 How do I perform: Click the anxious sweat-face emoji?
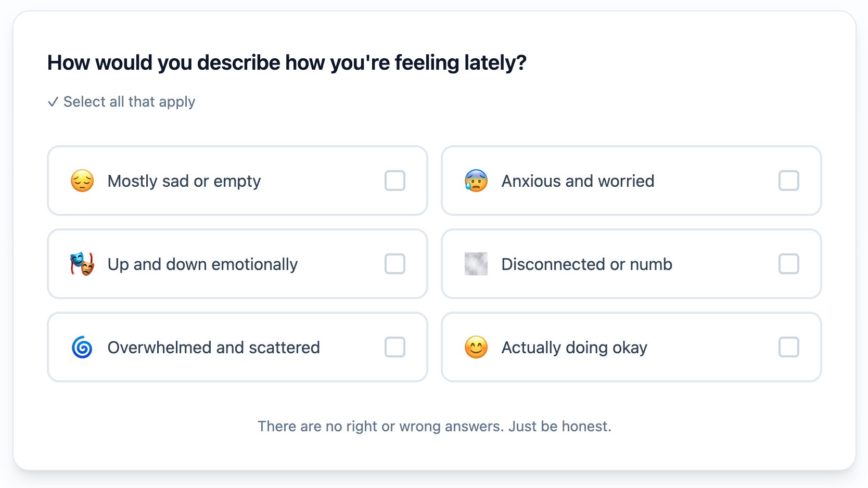[475, 181]
